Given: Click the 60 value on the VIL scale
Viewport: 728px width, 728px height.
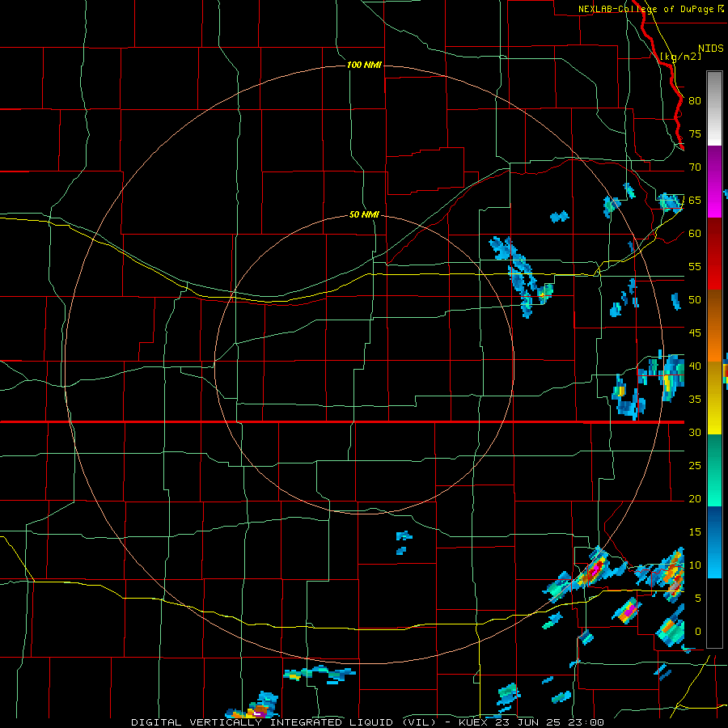Looking at the screenshot, I should [x=695, y=234].
